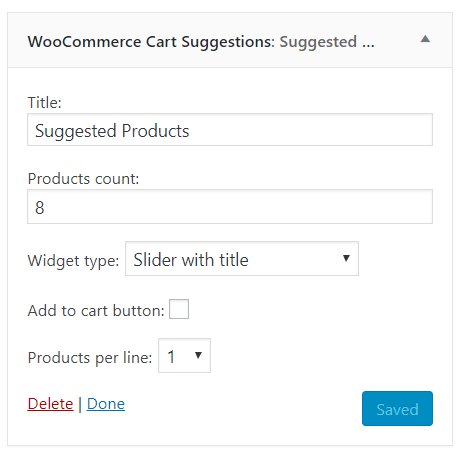
Task: Click the Products count: label
Action: [83, 179]
